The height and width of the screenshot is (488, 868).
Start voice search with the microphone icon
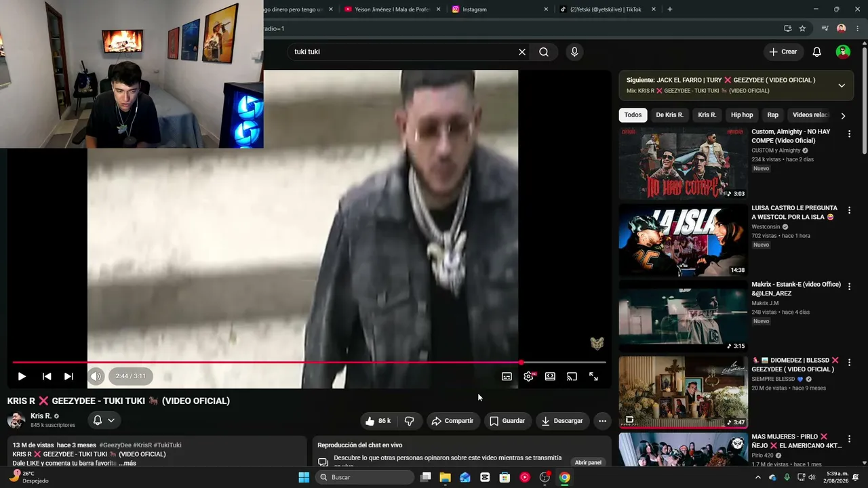[x=574, y=52]
